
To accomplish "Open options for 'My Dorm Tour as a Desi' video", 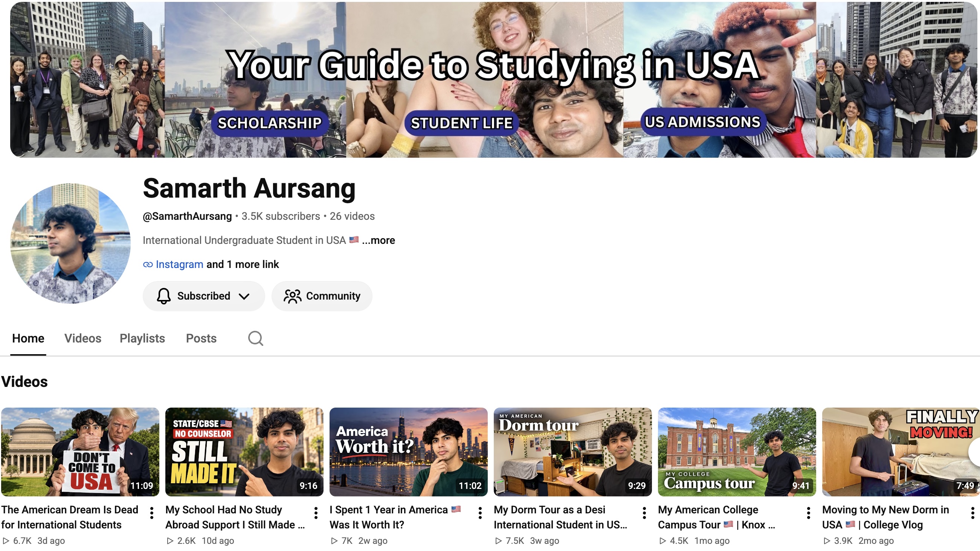I will 644,513.
